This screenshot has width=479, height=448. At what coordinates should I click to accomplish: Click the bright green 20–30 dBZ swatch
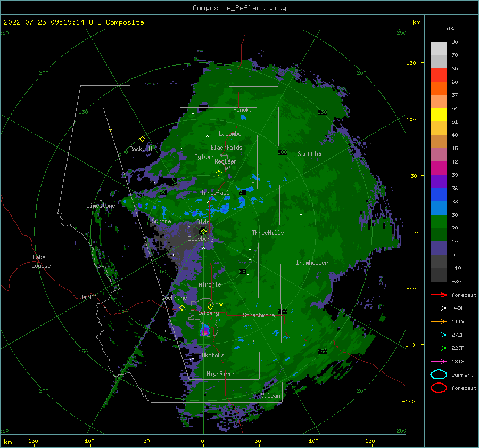[439, 221]
